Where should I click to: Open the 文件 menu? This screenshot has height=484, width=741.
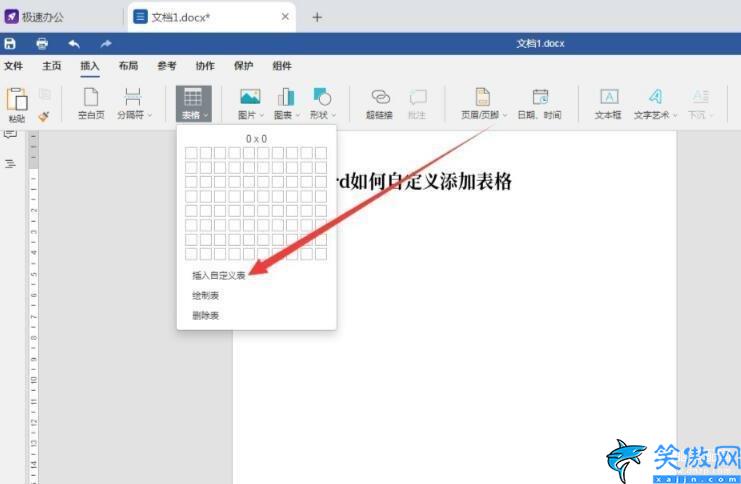[x=14, y=66]
